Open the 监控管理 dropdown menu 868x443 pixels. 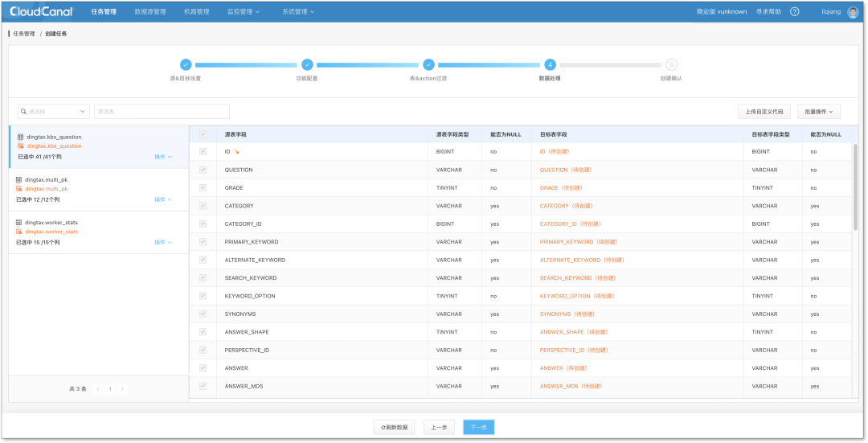(x=244, y=11)
